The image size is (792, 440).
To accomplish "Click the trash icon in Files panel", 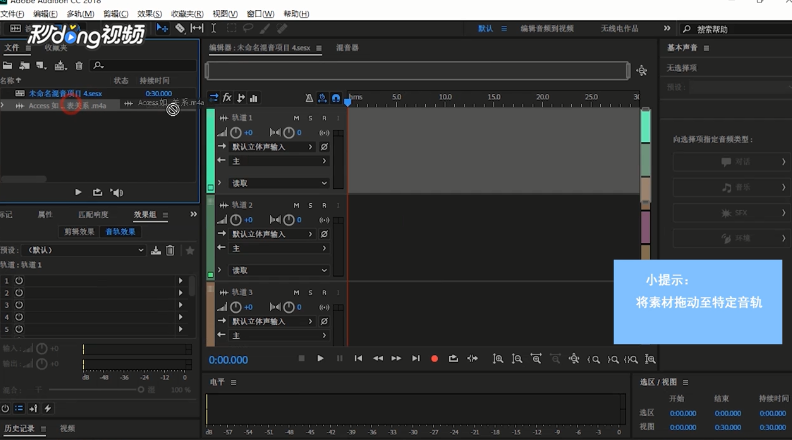I will click(79, 65).
